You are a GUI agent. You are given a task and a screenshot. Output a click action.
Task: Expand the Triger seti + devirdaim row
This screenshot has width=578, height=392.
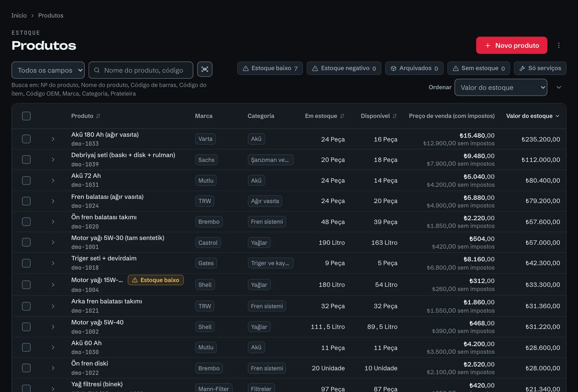(53, 263)
